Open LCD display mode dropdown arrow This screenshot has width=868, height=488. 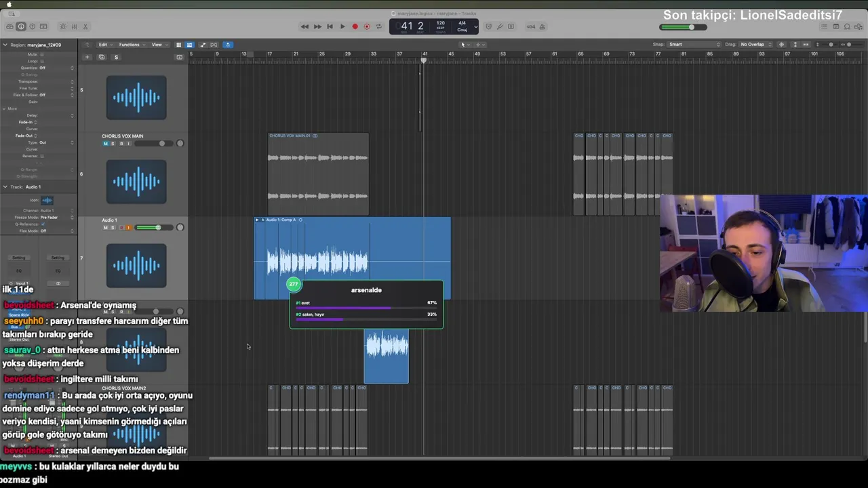475,27
